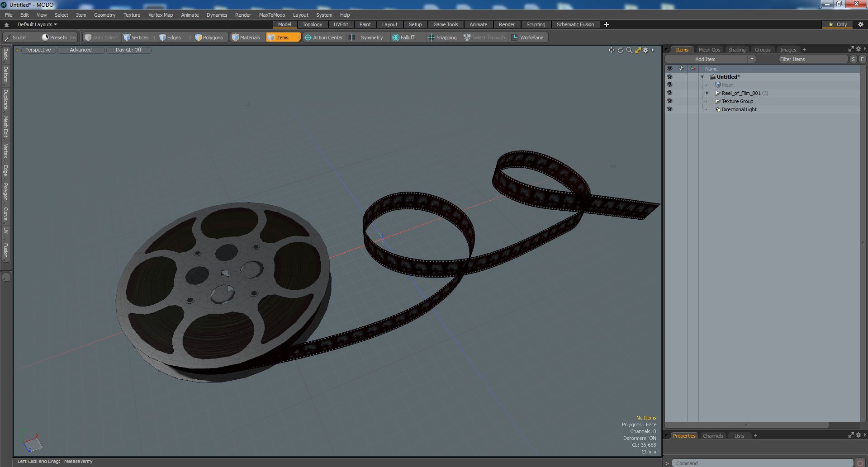Switch to Polygons selection mode
This screenshot has height=467, width=868.
pos(211,38)
